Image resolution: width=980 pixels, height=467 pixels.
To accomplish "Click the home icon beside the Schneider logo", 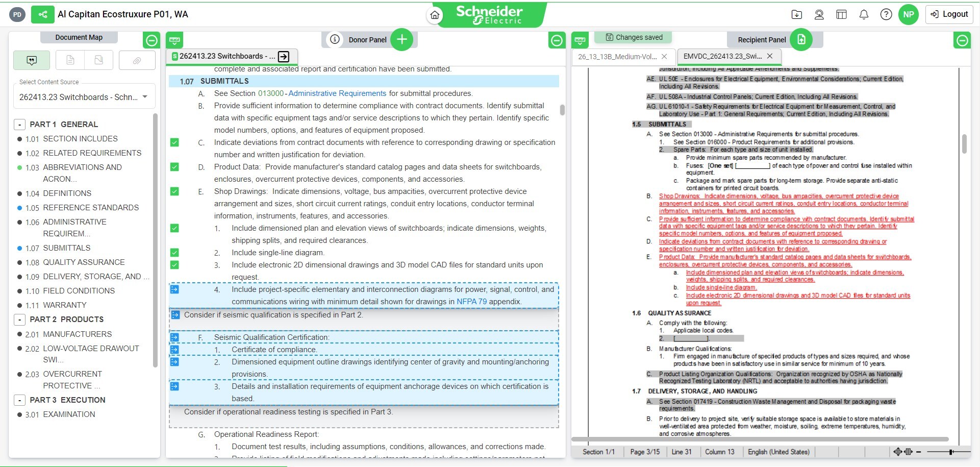I will 435,15.
